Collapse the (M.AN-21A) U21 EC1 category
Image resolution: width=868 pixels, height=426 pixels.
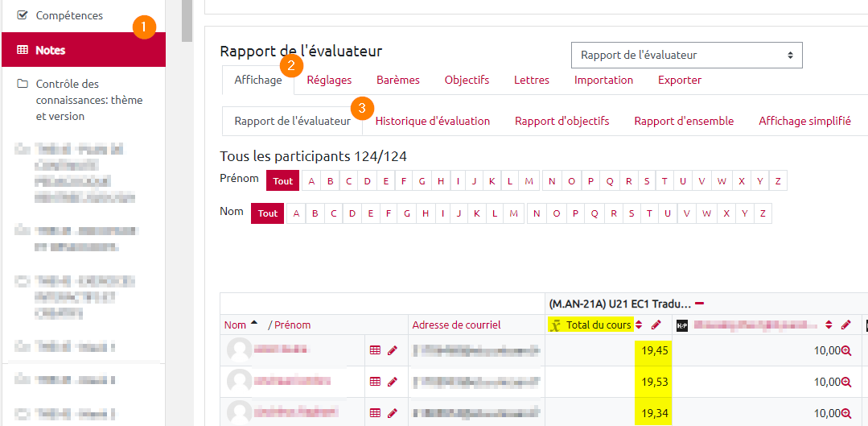coord(699,304)
